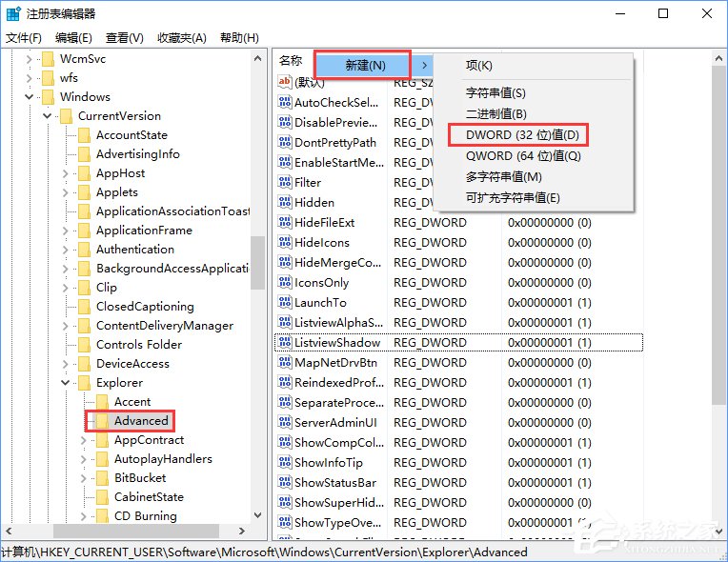Choose DWORD (32 位)值(D) from submenu
The image size is (728, 562).
click(x=522, y=135)
